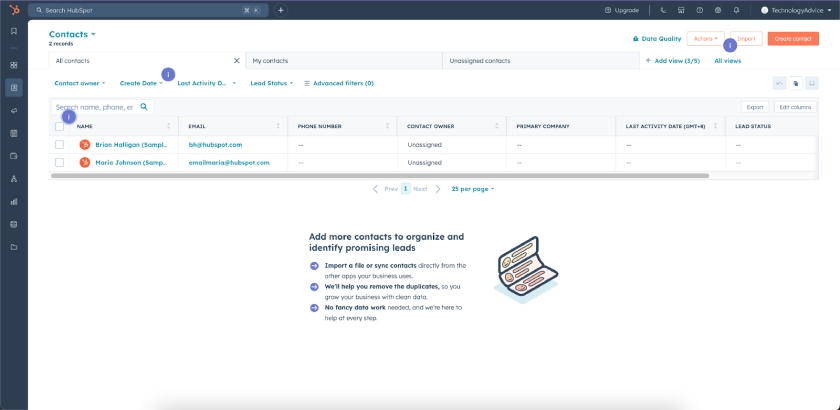Viewport: 840px width, 410px height.
Task: Click the Upgrade button in top bar
Action: pyautogui.click(x=621, y=10)
